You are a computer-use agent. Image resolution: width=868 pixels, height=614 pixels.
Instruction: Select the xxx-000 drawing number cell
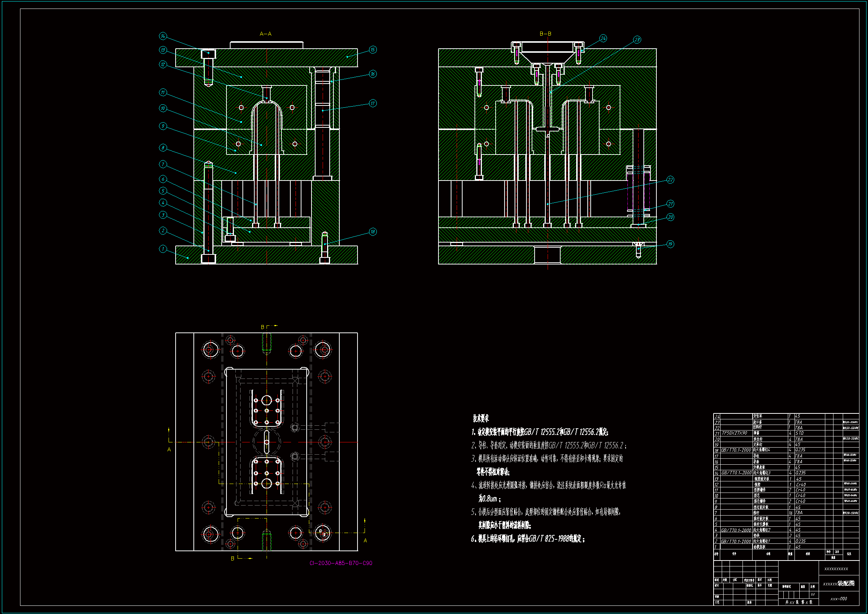coord(839,599)
